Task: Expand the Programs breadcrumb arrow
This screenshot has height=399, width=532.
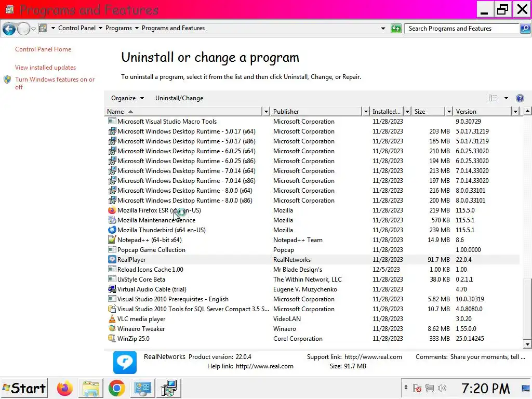Action: pos(137,28)
